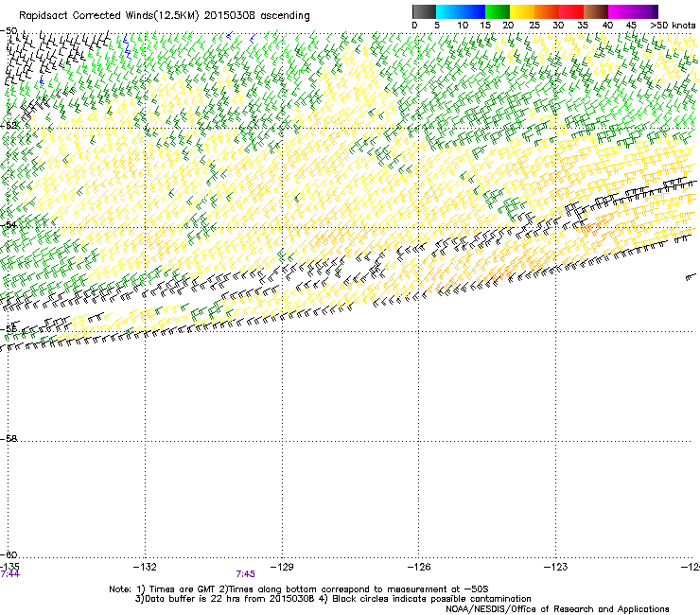Click the red 30-35 knots legend color

(571, 11)
